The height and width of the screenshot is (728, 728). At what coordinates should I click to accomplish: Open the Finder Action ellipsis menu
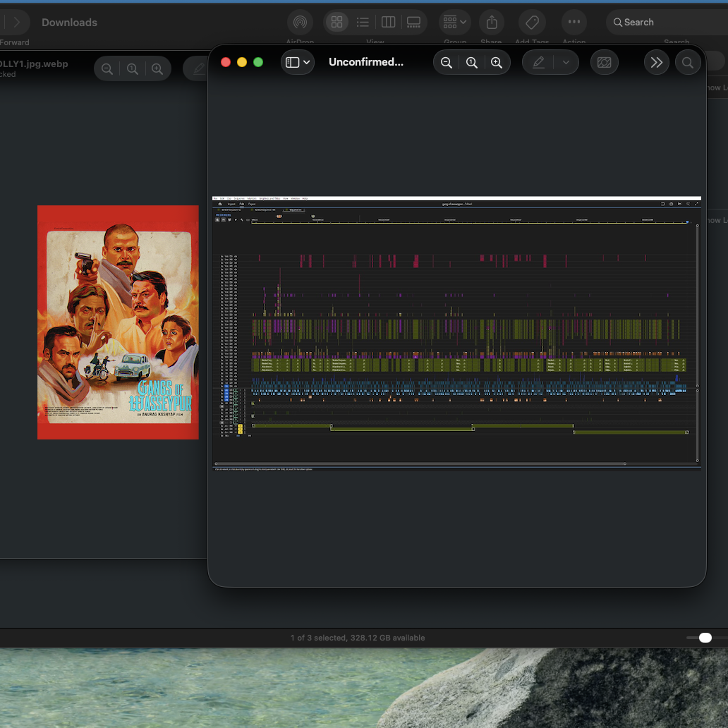574,23
